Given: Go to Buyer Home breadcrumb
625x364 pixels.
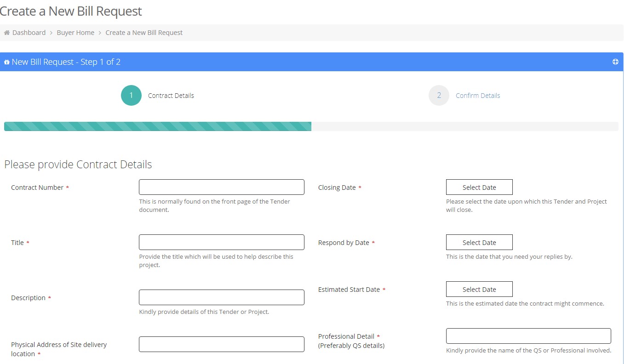Looking at the screenshot, I should 75,33.
